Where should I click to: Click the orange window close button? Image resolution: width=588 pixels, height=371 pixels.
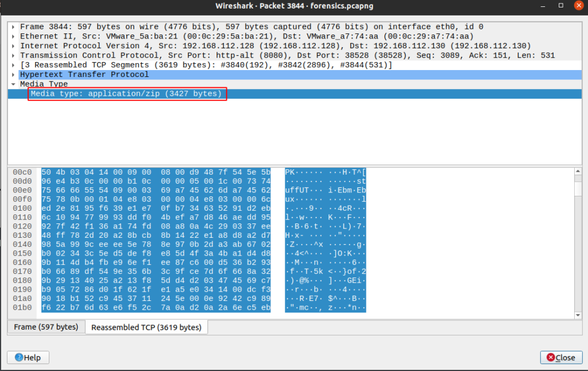pyautogui.click(x=579, y=5)
